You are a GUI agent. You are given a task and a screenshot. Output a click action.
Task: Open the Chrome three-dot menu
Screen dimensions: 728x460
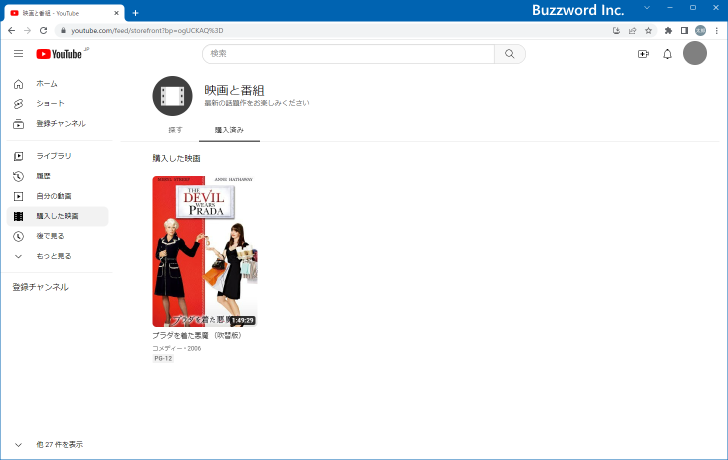point(717,31)
